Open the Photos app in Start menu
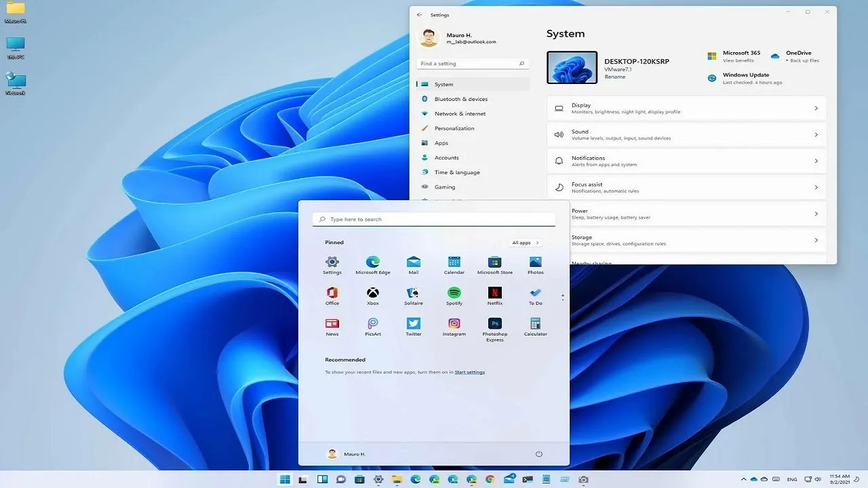 point(536,264)
